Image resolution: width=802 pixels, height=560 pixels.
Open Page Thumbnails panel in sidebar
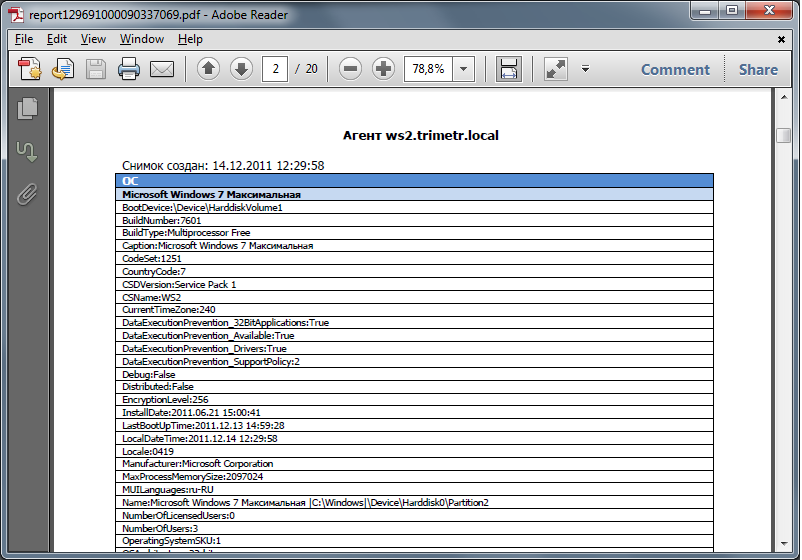(x=27, y=108)
